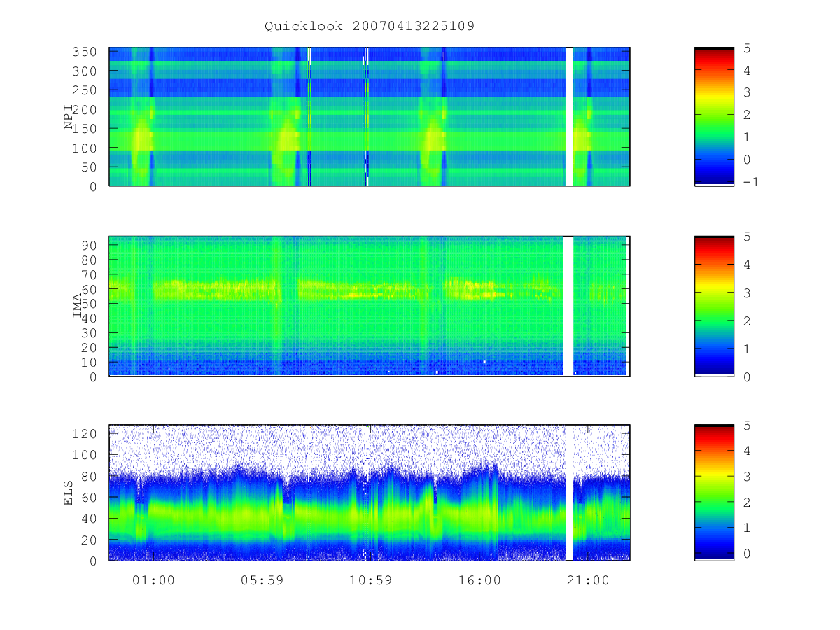
Task: Click the 16:00 time tick label
Action: 479,580
